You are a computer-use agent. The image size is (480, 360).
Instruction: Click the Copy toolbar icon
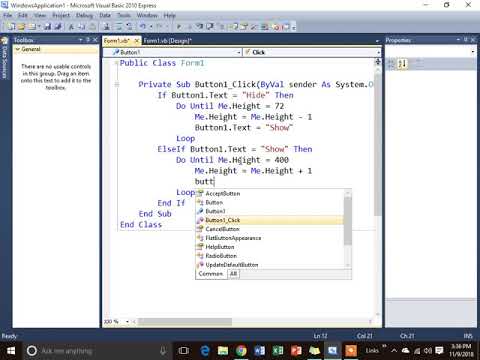[82, 27]
